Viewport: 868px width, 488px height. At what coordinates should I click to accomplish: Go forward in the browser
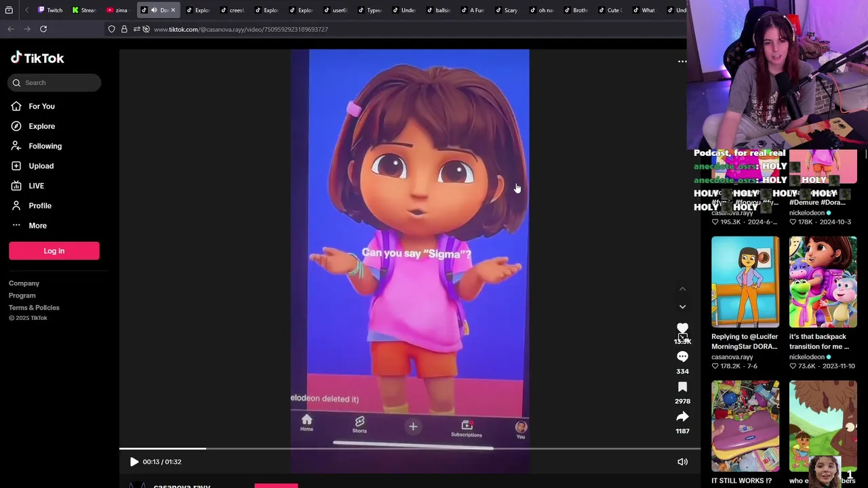pos(27,29)
